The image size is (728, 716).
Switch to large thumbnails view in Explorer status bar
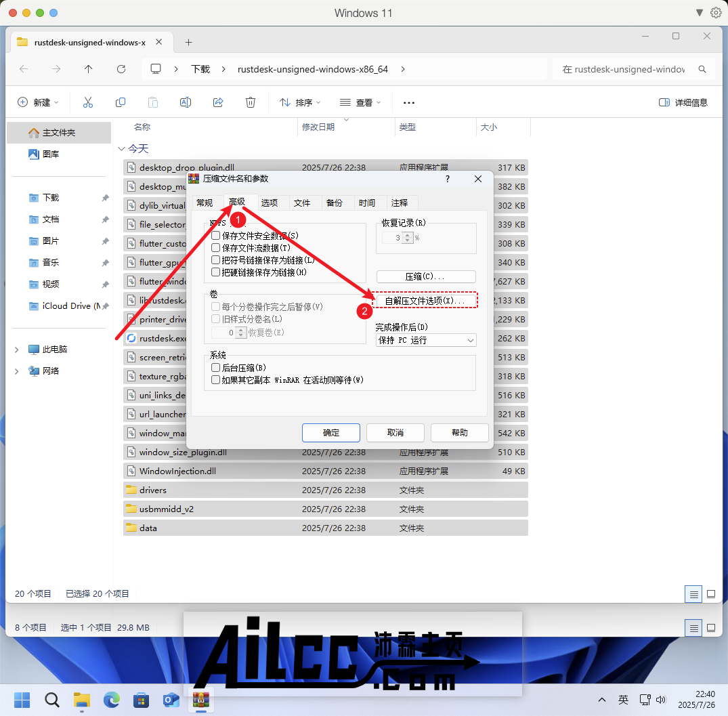click(x=711, y=594)
